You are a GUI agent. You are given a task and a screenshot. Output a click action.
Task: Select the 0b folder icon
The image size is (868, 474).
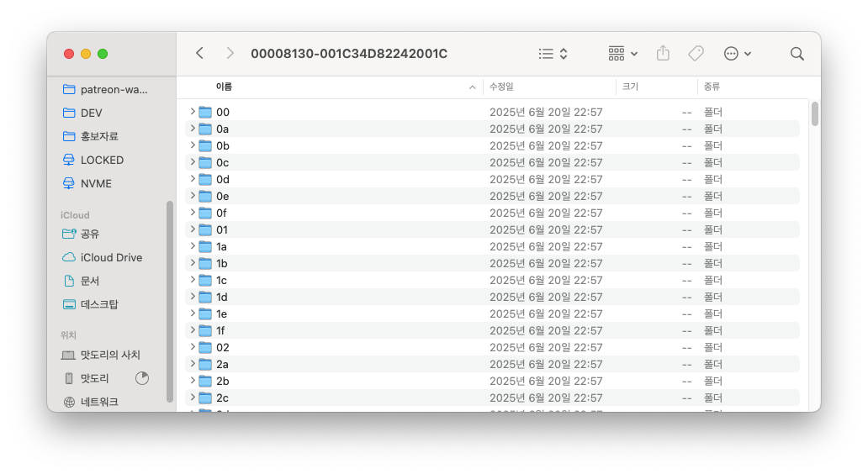click(x=205, y=146)
